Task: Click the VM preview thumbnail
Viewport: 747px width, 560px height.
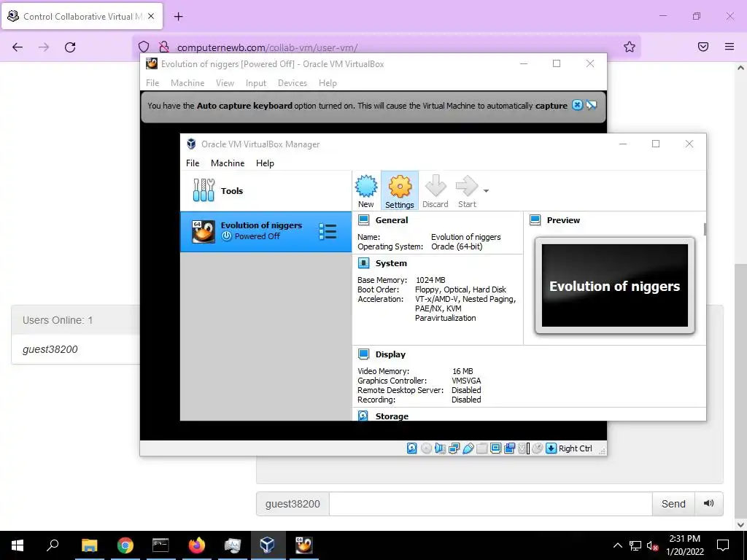Action: [614, 286]
